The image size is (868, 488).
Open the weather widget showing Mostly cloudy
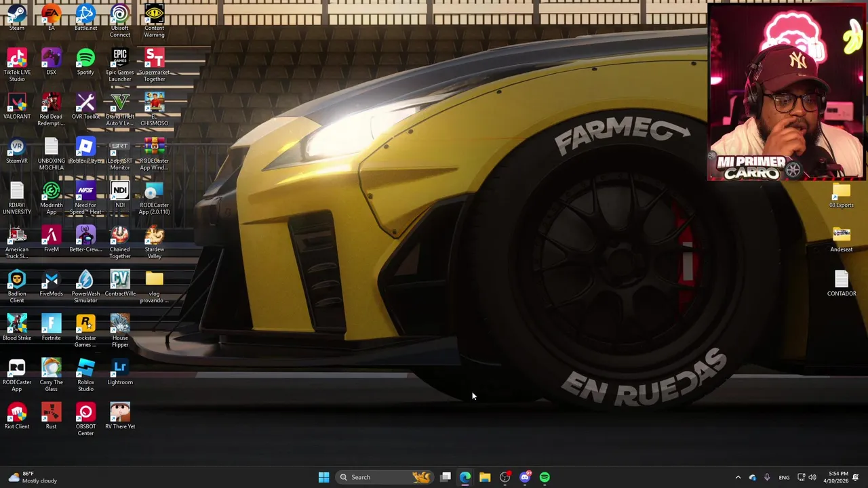tap(33, 477)
